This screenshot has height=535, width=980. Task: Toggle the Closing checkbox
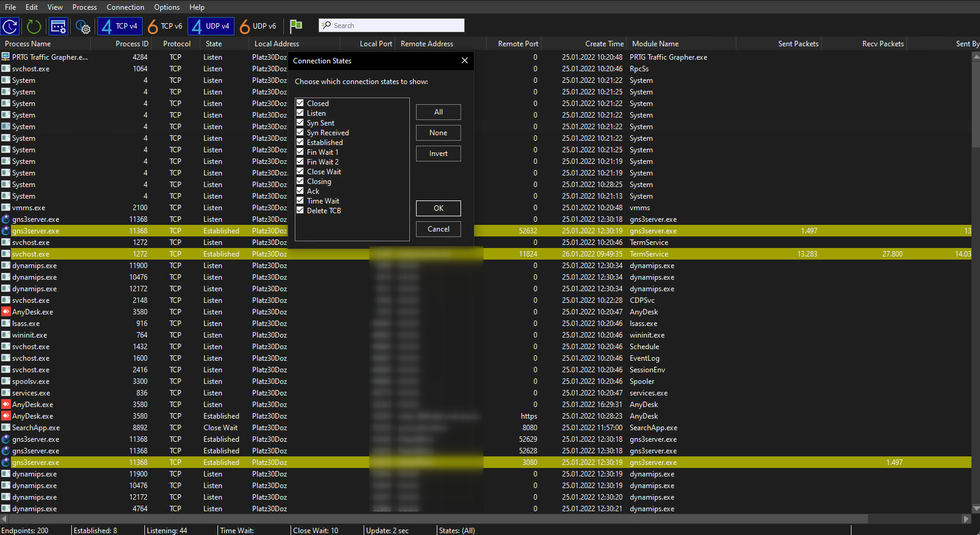pos(300,181)
